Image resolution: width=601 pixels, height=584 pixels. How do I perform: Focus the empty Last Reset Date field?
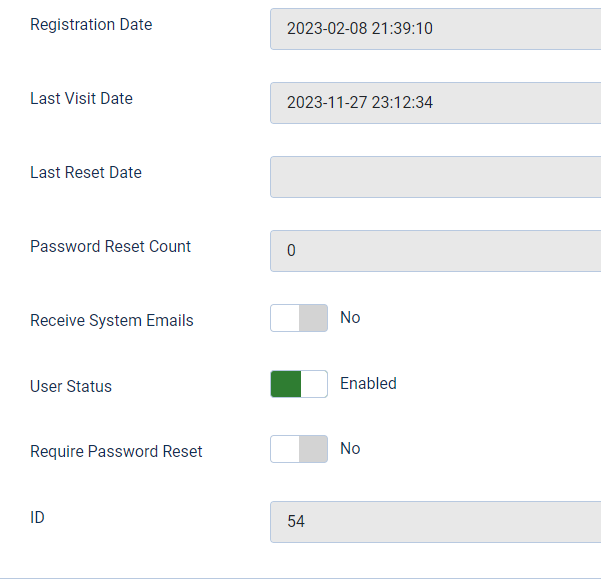435,177
